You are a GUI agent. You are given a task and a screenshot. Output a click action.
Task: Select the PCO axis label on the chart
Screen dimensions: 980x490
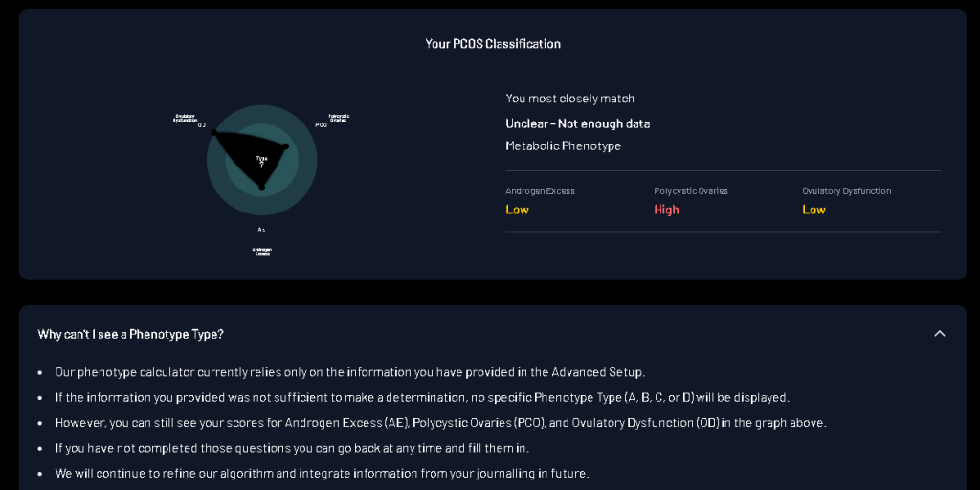point(322,125)
